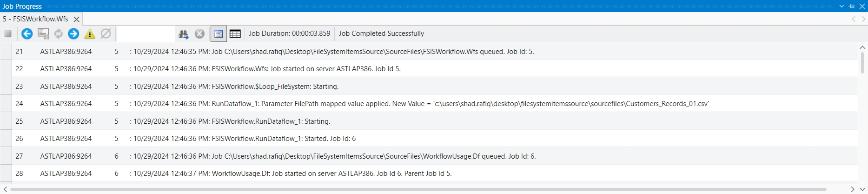
Task: Click the tab scroll right chevron
Action: [863, 19]
